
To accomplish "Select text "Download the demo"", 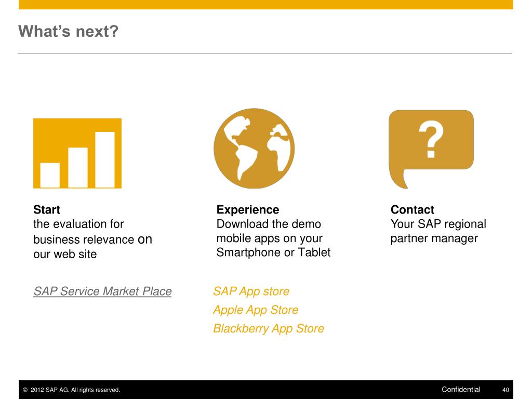I will coord(269,224).
